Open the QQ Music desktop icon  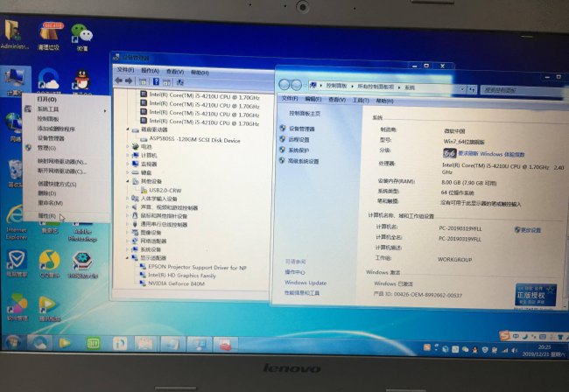[x=49, y=263]
